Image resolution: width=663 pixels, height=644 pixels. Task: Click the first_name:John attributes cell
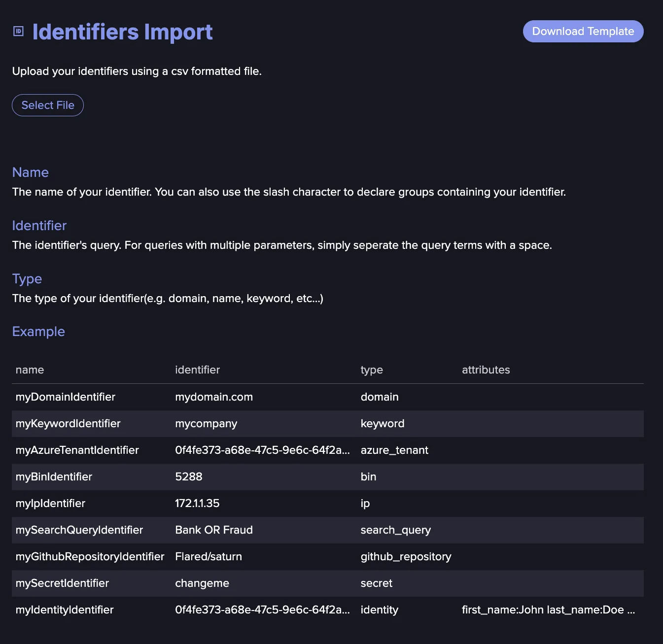[548, 610]
